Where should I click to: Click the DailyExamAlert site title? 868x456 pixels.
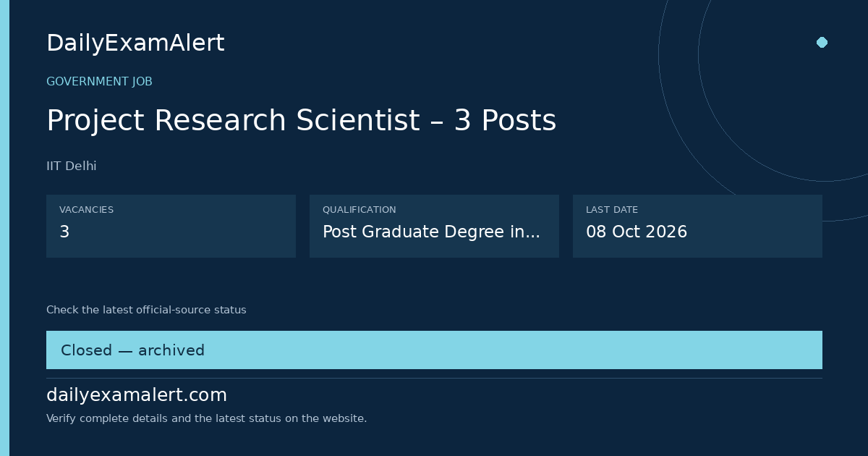(135, 43)
